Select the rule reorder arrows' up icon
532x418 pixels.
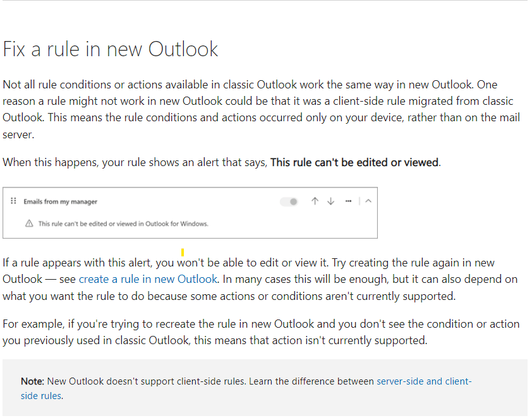pos(315,200)
